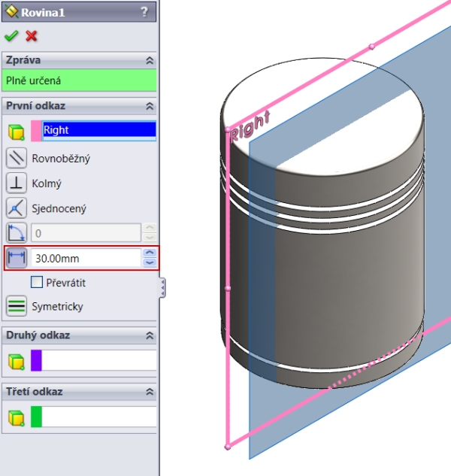Select Kolmý perpendicular constraint icon
Image resolution: width=451 pixels, height=476 pixels.
click(17, 183)
